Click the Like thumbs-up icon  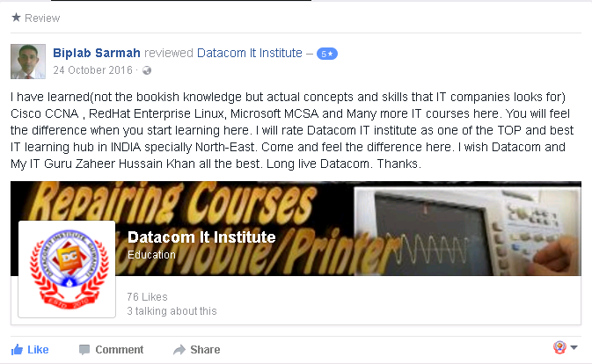(17, 350)
